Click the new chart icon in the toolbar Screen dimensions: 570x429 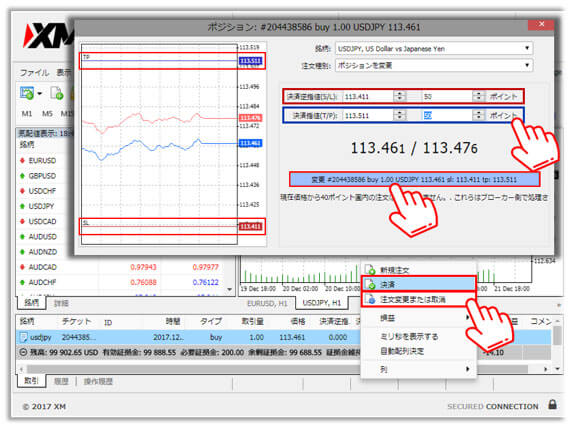27,93
